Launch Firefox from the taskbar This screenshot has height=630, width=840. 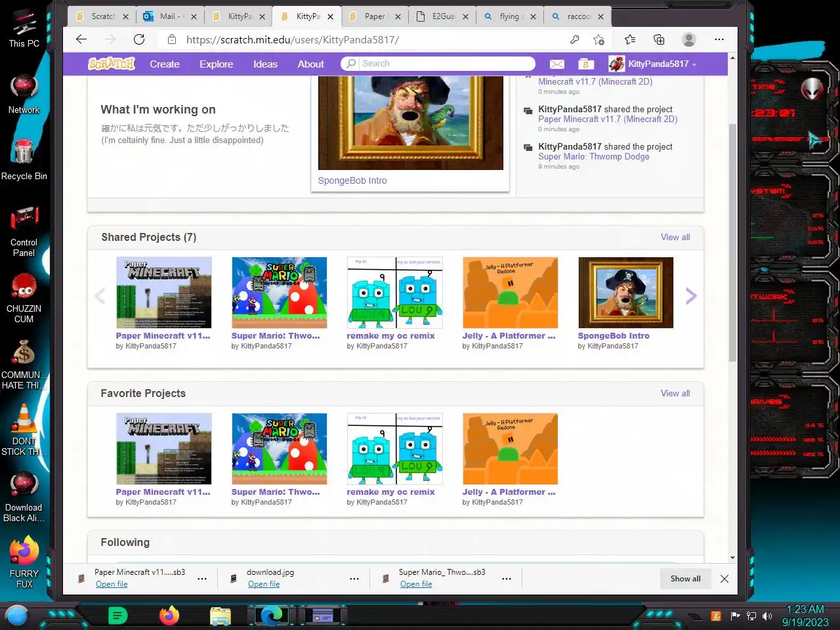pos(169,616)
